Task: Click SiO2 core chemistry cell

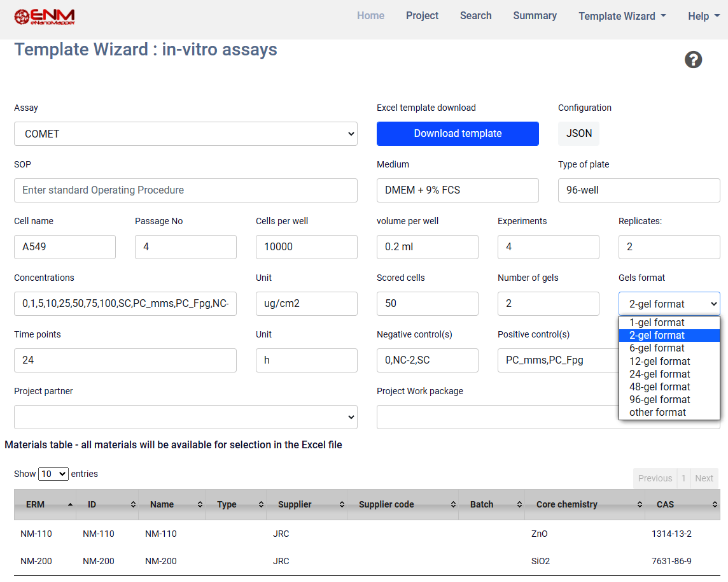Action: 540,561
